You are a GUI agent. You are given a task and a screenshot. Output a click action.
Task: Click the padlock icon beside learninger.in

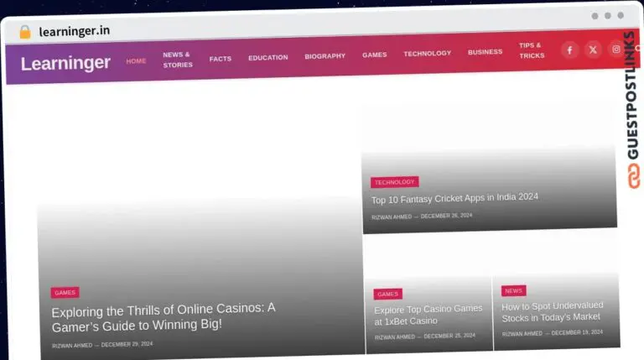25,32
